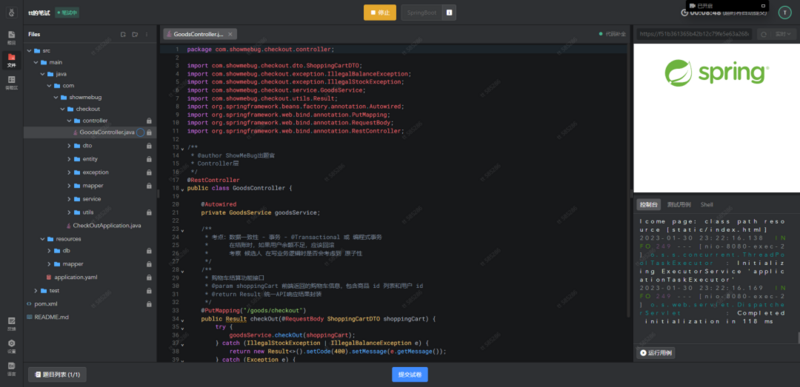Image resolution: width=800 pixels, height=387 pixels.
Task: Toggle code fold arrow at line 18
Action: (x=182, y=190)
